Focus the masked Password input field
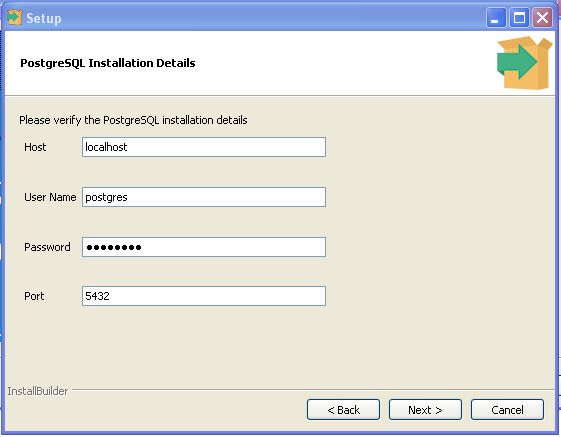 (x=204, y=247)
